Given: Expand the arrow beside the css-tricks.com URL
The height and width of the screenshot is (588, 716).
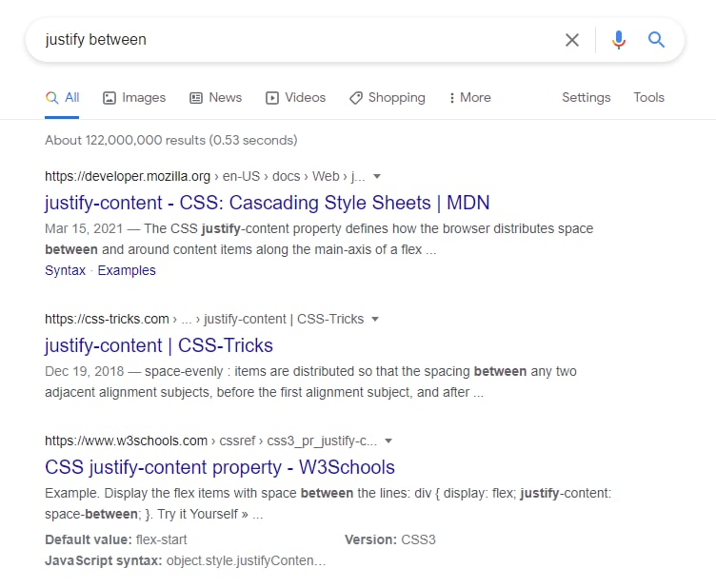Looking at the screenshot, I should (375, 319).
